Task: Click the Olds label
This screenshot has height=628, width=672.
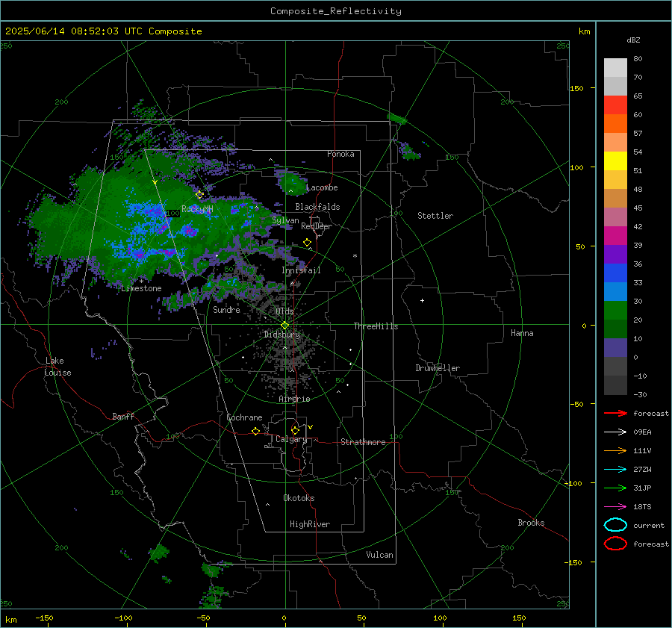Action: [x=284, y=311]
